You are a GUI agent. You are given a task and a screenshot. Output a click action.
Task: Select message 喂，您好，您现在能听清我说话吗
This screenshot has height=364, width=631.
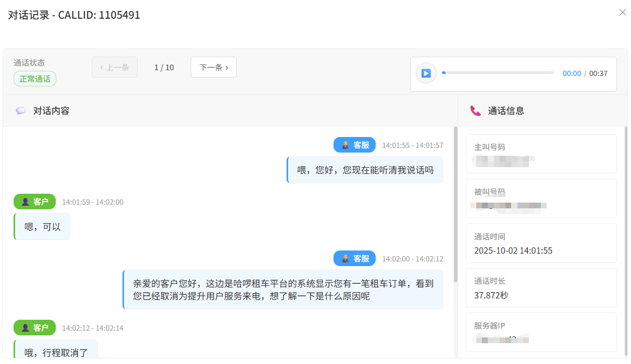click(365, 170)
